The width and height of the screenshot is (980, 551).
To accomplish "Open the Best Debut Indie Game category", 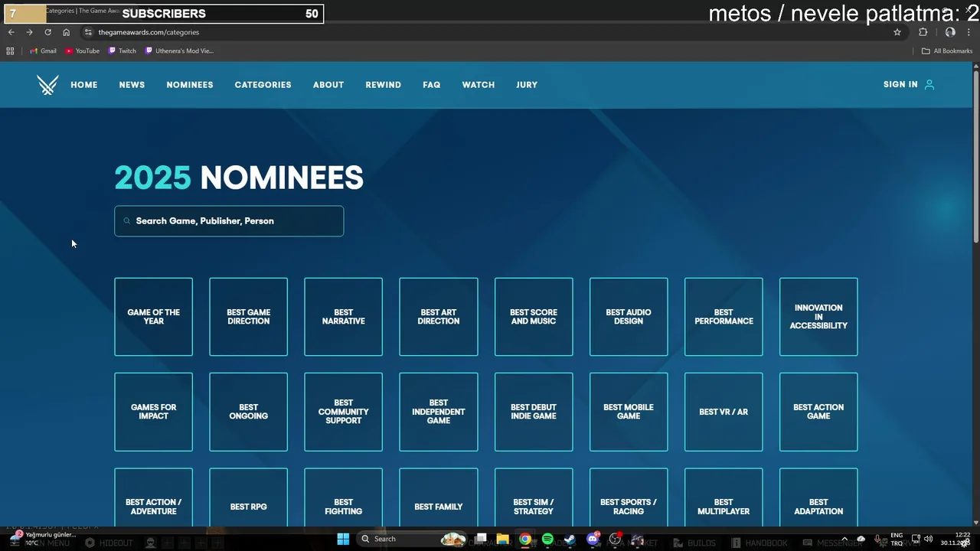I will [534, 412].
